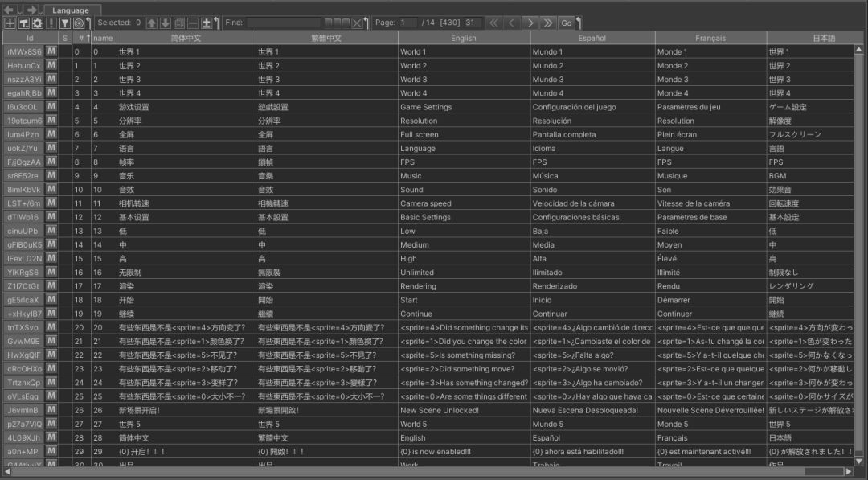868x480 pixels.
Task: Click the English column header
Action: 463,38
